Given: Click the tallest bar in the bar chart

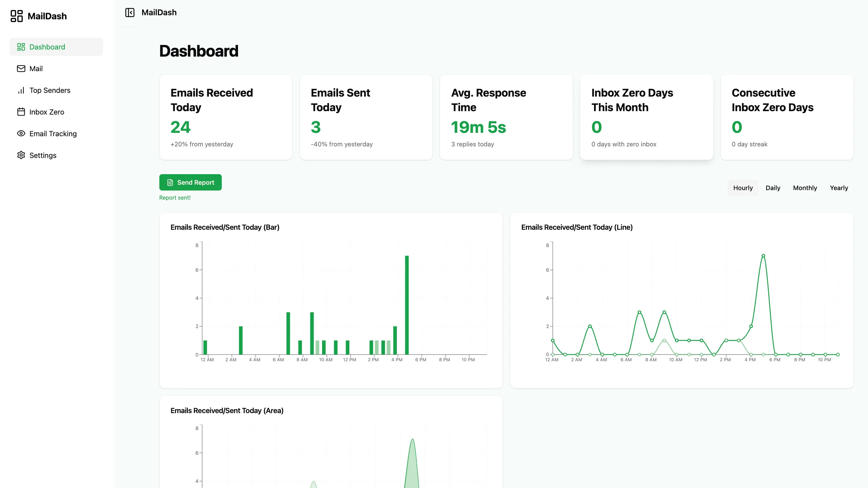Looking at the screenshot, I should 407,305.
